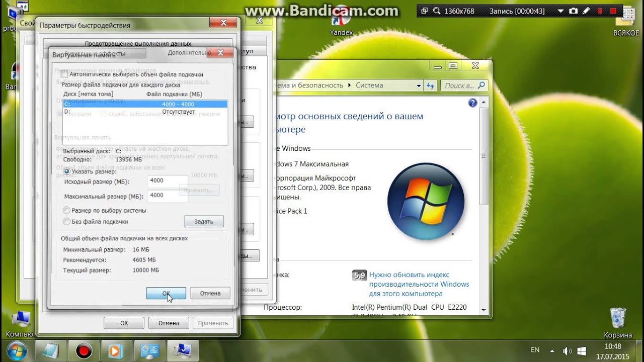Click the Windows flag tray icon
644x362 pixels.
click(x=582, y=350)
